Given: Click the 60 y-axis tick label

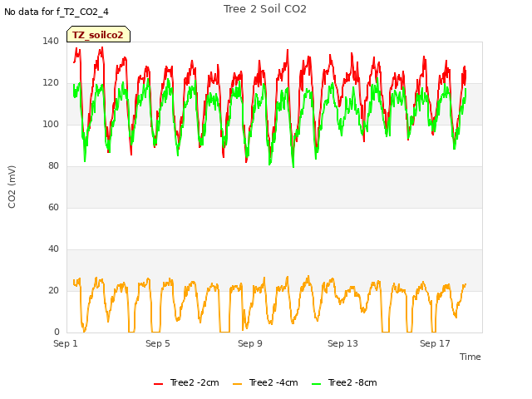Looking at the screenshot, I should coord(53,207).
